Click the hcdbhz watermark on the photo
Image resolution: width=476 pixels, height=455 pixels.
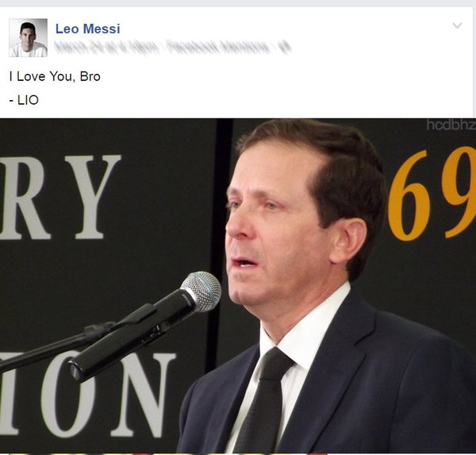click(x=451, y=125)
